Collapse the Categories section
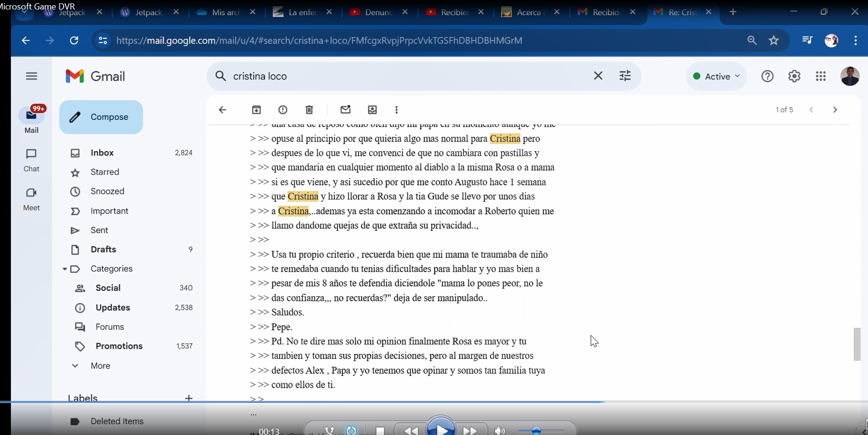Screen dimensions: 868x435 [x=64, y=269]
